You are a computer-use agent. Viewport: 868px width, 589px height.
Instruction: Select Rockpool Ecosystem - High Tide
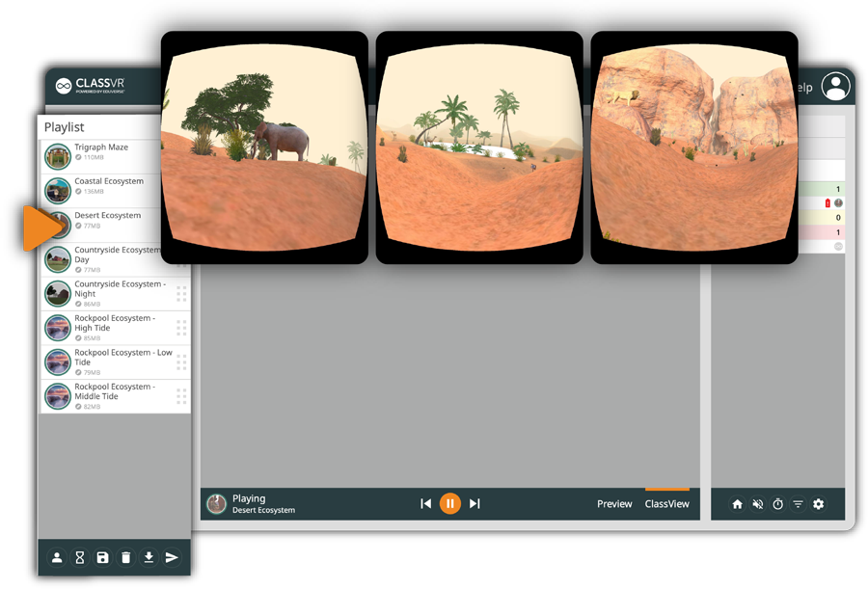coord(115,328)
